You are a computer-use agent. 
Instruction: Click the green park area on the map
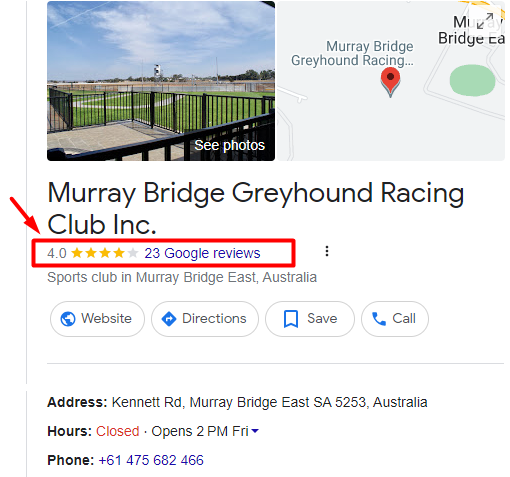coord(472,80)
